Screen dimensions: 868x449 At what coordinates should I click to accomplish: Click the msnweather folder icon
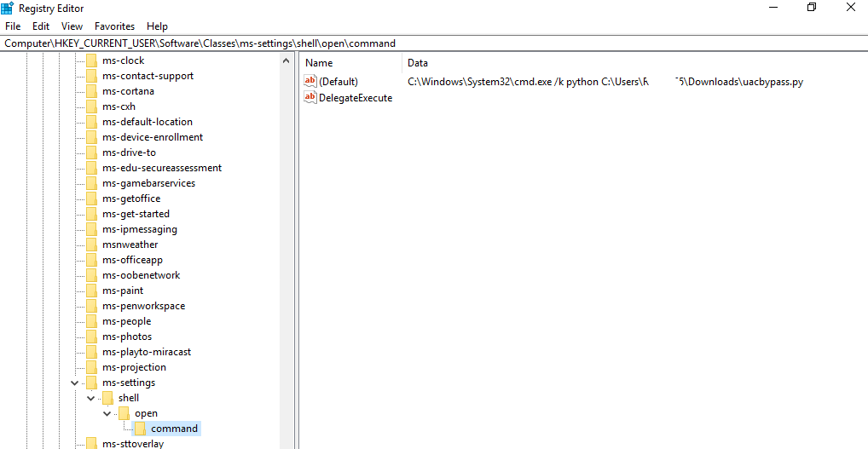[91, 245]
